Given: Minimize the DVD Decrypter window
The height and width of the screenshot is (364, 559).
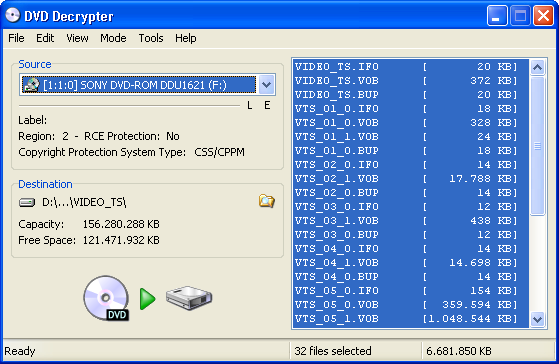Looking at the screenshot, I should pyautogui.click(x=497, y=16).
